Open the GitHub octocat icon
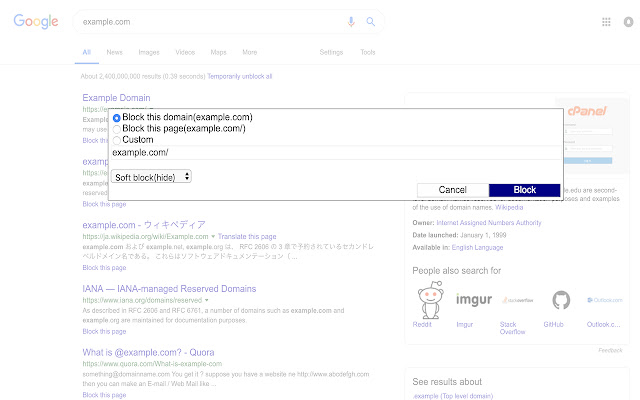Screen dimensions: 640x400 coord(561,300)
